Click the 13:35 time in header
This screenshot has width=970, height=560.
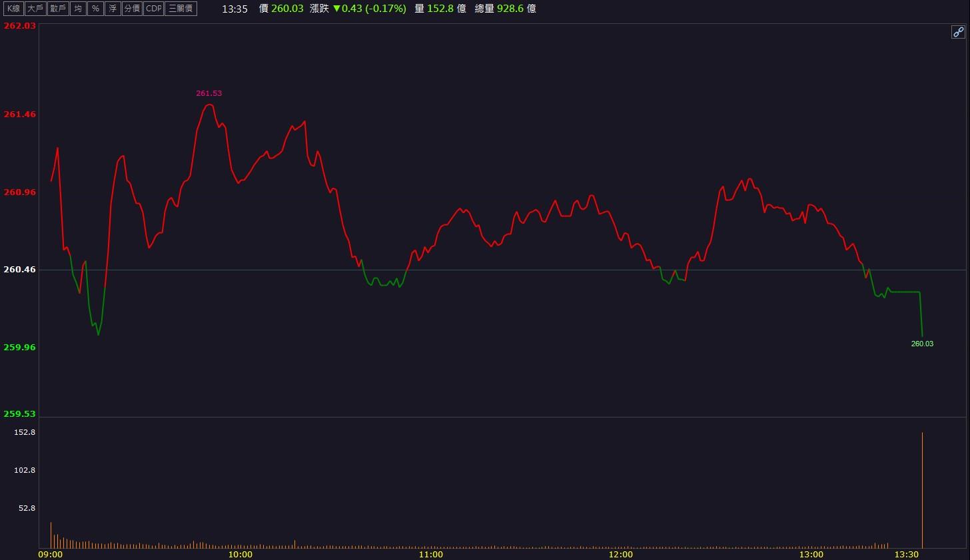(235, 9)
